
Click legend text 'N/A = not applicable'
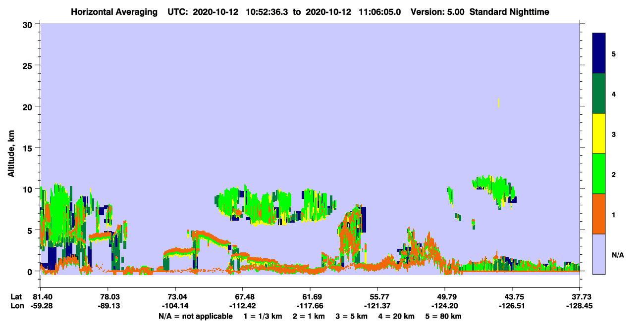click(x=196, y=316)
